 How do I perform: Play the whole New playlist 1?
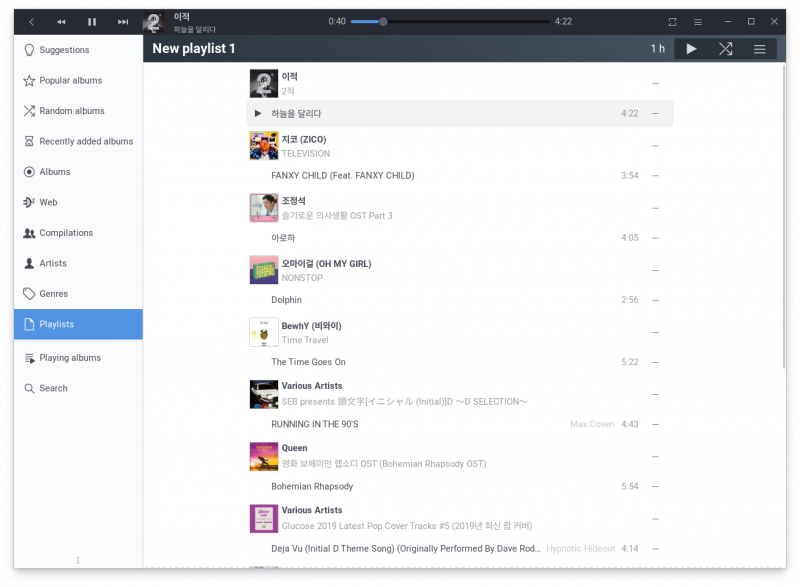click(691, 49)
